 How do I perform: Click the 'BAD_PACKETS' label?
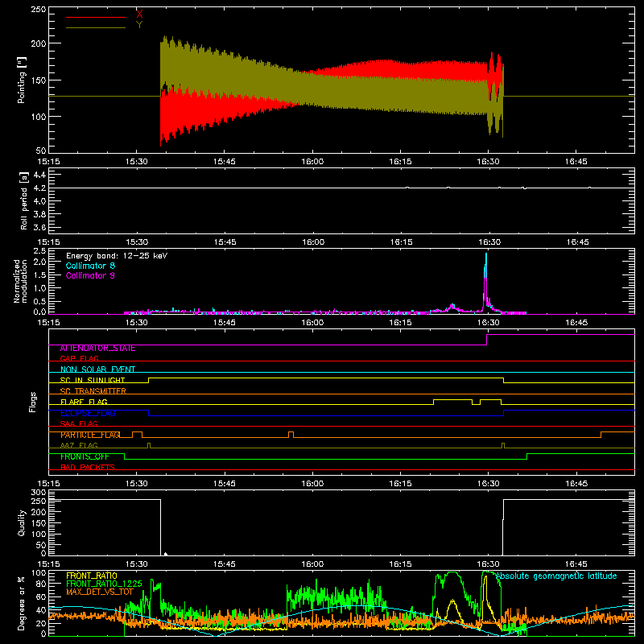88,467
